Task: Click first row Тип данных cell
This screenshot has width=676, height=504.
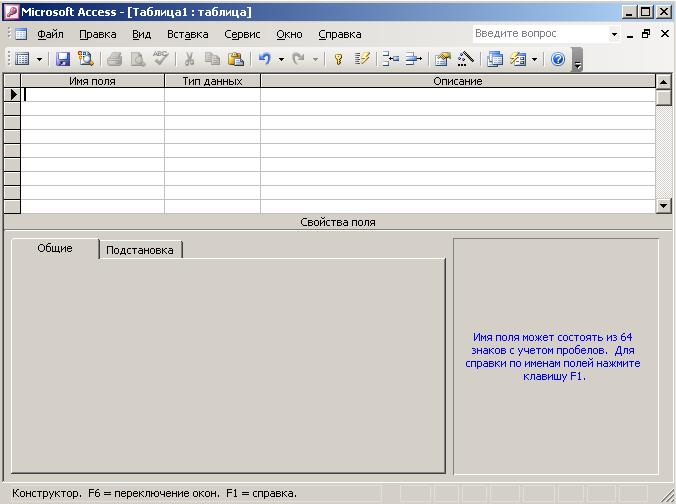Action: 212,94
